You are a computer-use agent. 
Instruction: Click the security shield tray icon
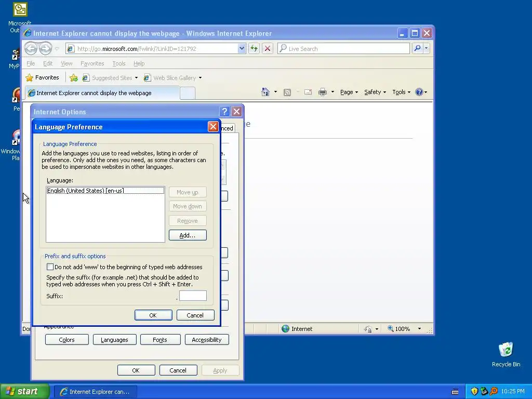pos(474,391)
